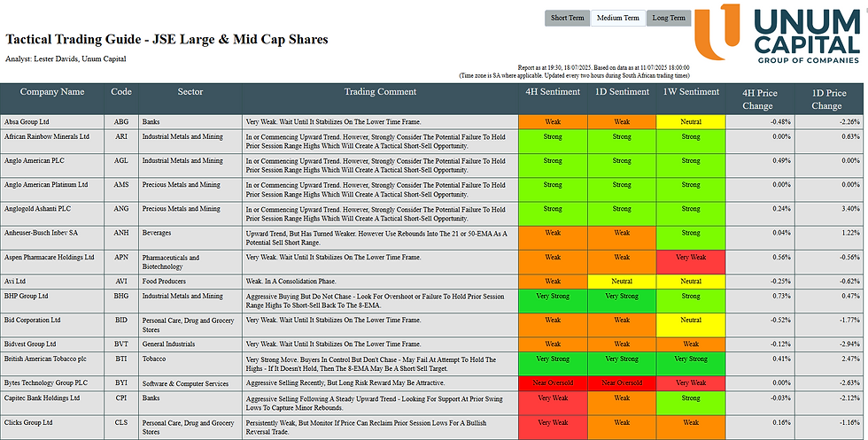Click Capitec's 4H Very Weak sentiment cell
Viewport: 868px width, 440px height.
pyautogui.click(x=553, y=404)
